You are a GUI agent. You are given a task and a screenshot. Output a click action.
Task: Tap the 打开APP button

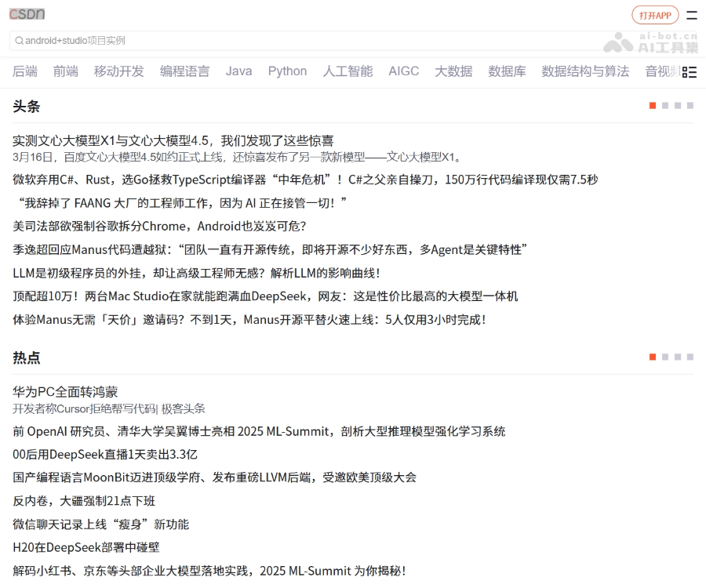(x=655, y=16)
